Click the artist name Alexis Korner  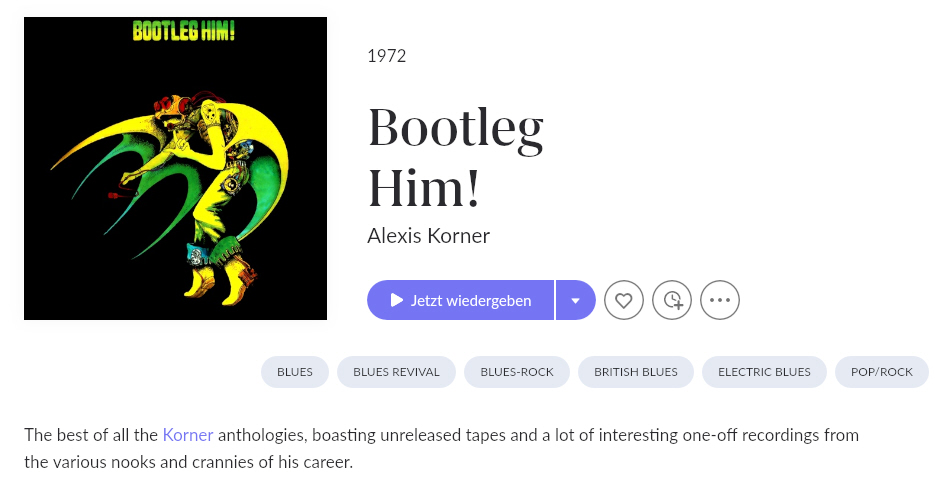428,236
